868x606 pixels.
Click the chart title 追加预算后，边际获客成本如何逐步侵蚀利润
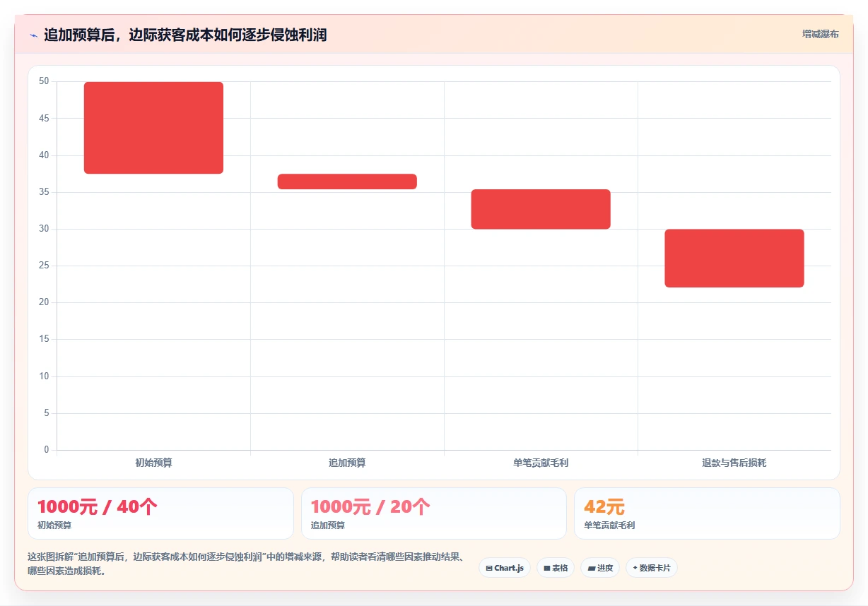point(185,35)
